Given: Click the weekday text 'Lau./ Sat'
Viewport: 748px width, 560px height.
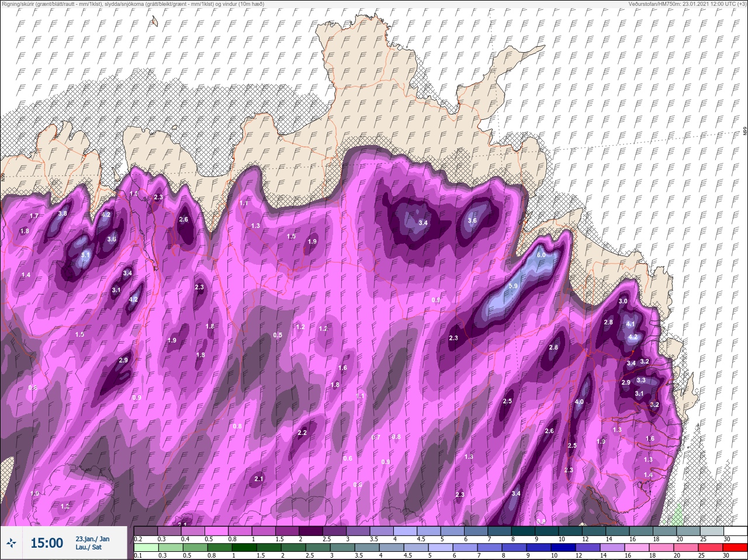Looking at the screenshot, I should click(x=88, y=548).
